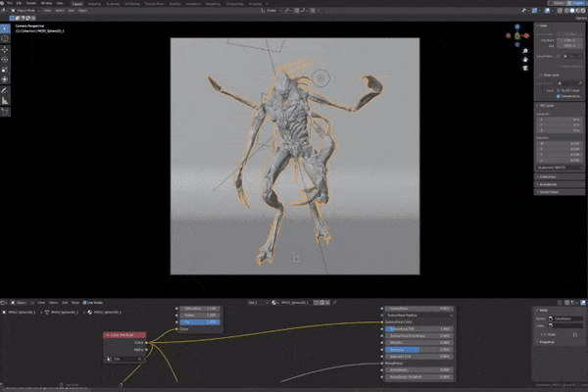This screenshot has width=588, height=392.
Task: Select the Cursor tool in viewport toolbar
Action: 5,38
